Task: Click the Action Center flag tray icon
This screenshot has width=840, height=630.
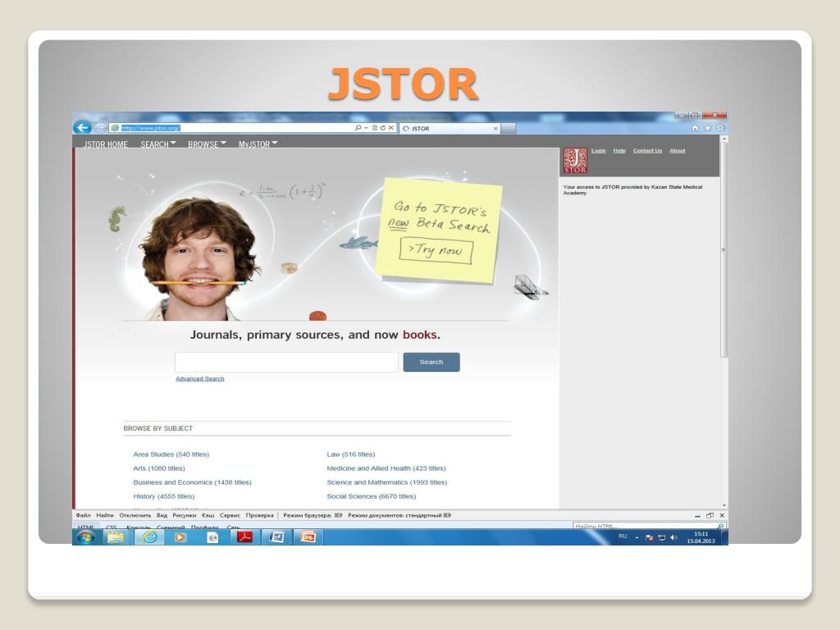Action: click(650, 537)
